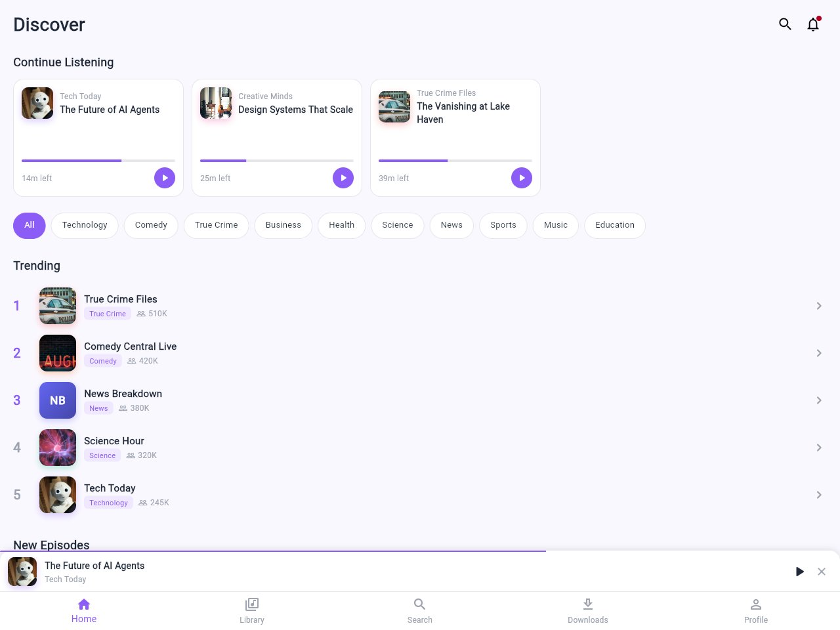
Task: Switch to the Search bottom tab
Action: coord(420,611)
